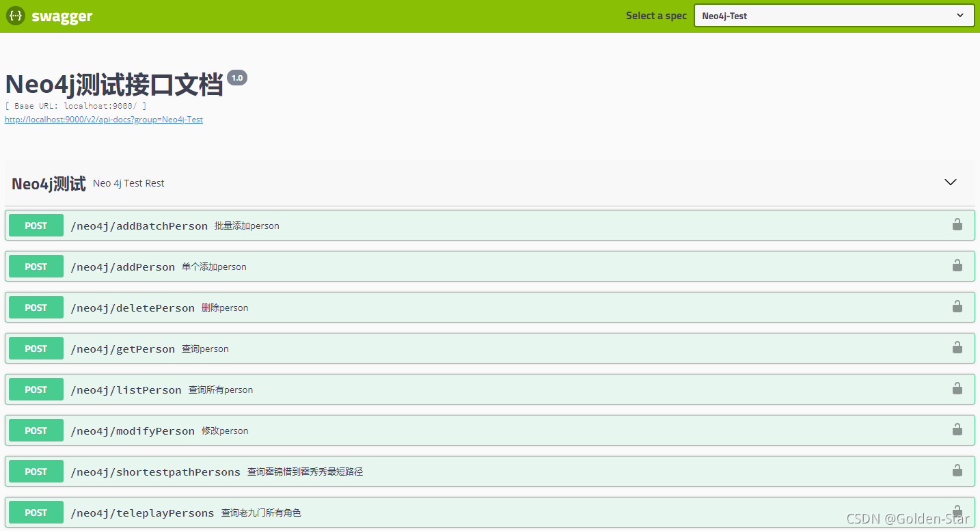Expand the /neo4j/modifyPerson operation row
The image size is (980, 531).
[x=410, y=430]
